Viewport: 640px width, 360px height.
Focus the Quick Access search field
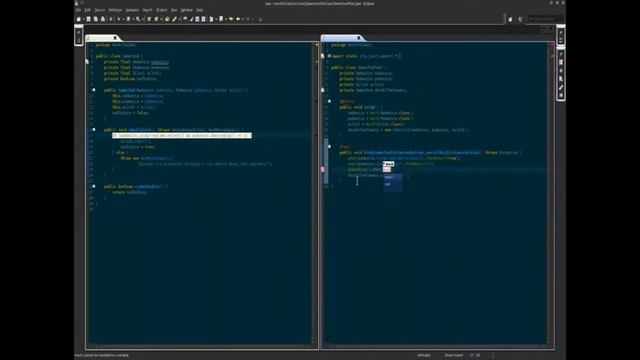pyautogui.click(x=546, y=19)
